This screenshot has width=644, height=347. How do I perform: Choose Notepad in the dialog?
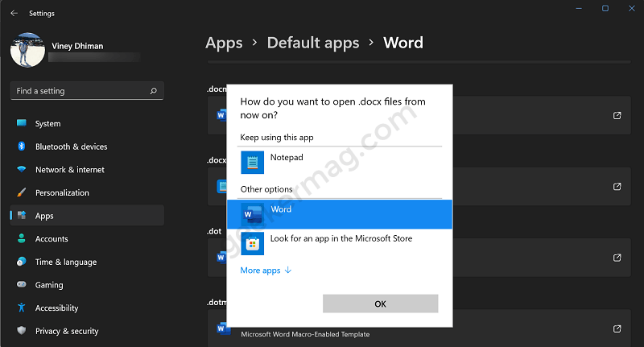tap(340, 163)
